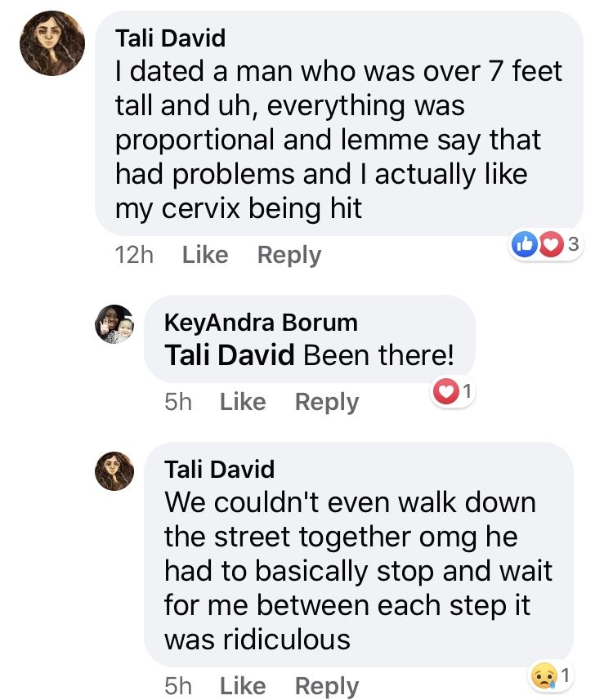Open KeyAndra Borum's profile picture
The image size is (613, 700).
114,324
